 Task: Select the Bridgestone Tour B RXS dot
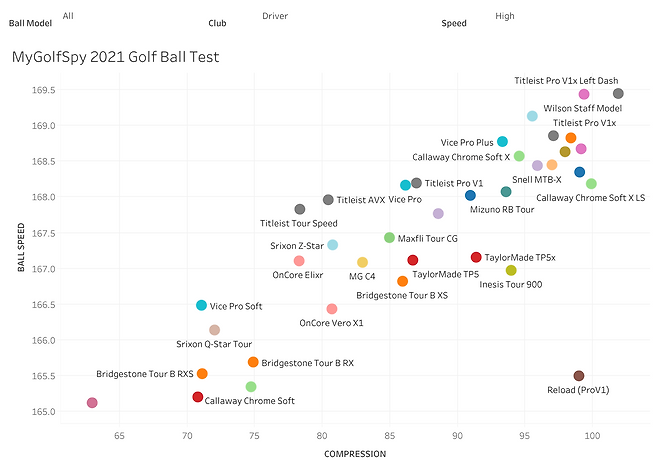pos(202,374)
